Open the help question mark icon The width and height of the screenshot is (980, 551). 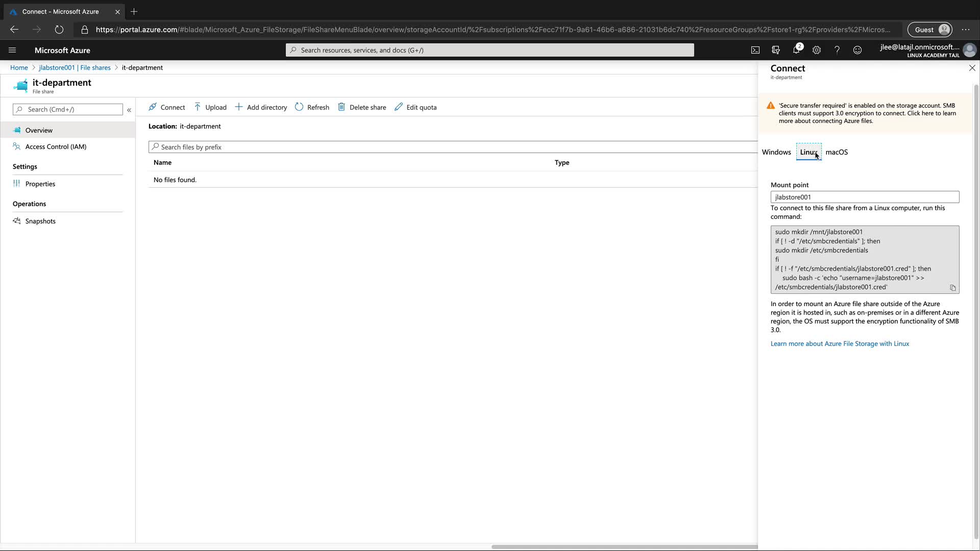point(837,50)
